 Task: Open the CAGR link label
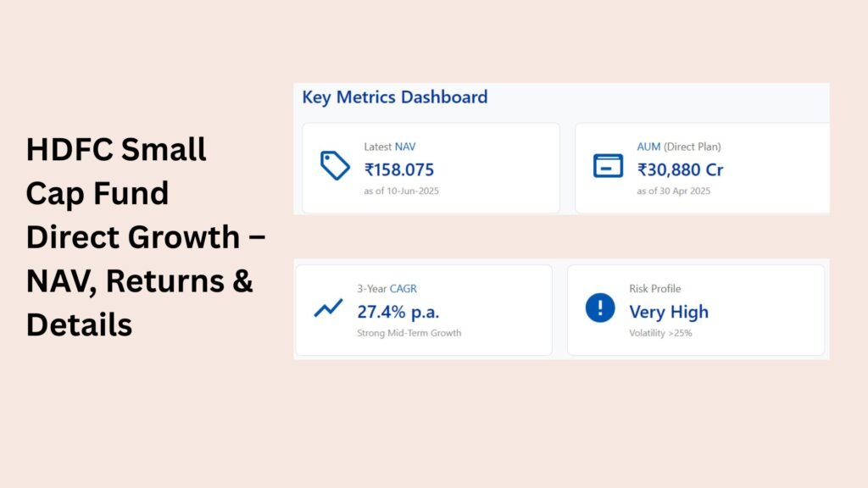(403, 288)
